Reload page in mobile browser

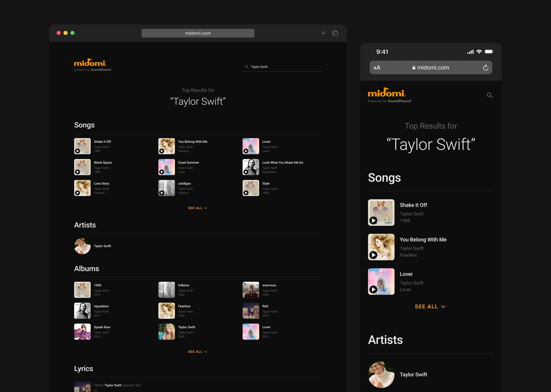pyautogui.click(x=485, y=68)
